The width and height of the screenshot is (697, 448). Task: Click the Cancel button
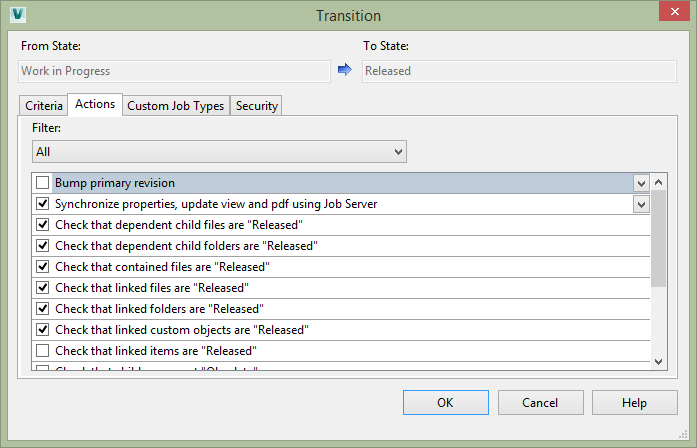(x=540, y=402)
